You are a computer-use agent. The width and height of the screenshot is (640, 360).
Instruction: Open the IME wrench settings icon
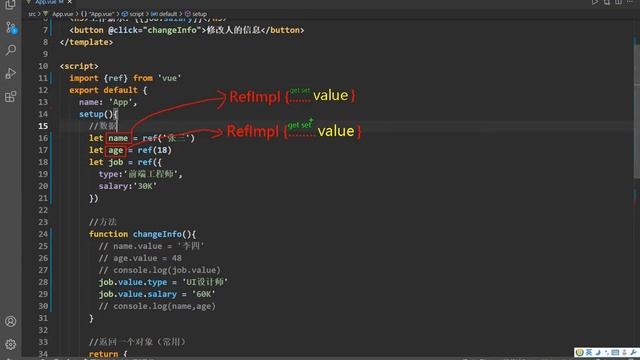point(633,352)
